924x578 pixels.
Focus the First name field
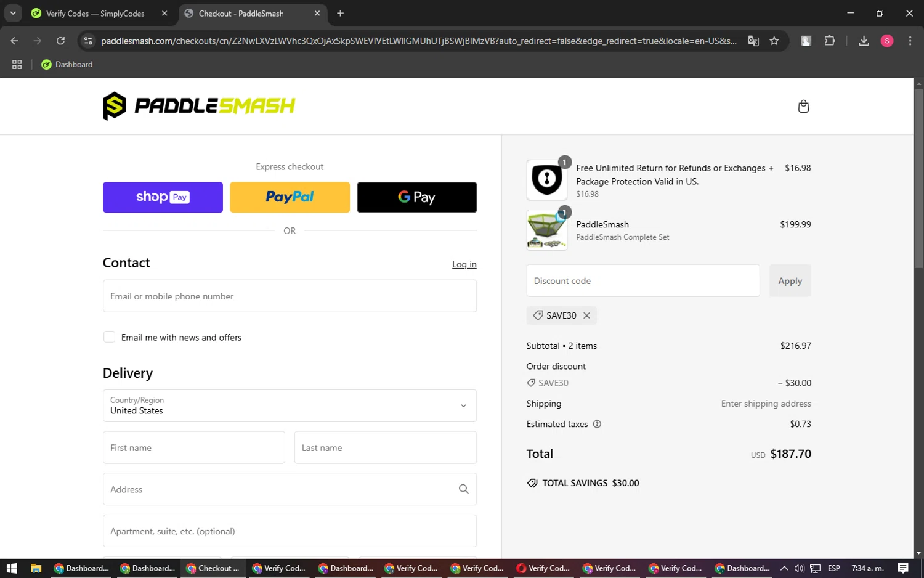[193, 447]
